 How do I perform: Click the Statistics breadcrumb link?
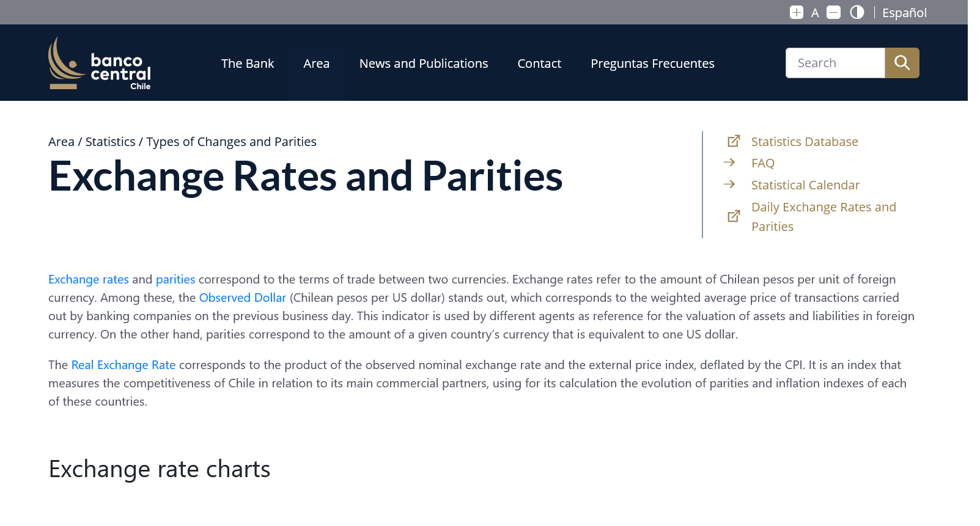tap(111, 142)
